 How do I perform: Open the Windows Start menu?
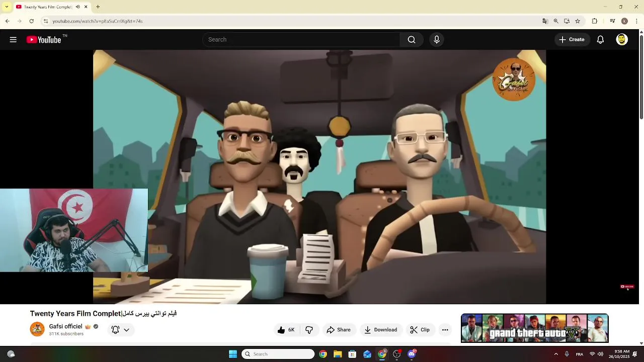click(232, 354)
